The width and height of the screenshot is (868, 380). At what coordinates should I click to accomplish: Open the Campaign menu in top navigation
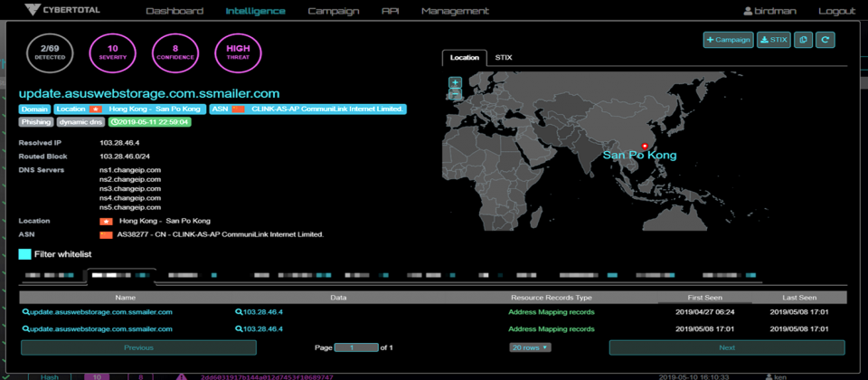(x=333, y=12)
